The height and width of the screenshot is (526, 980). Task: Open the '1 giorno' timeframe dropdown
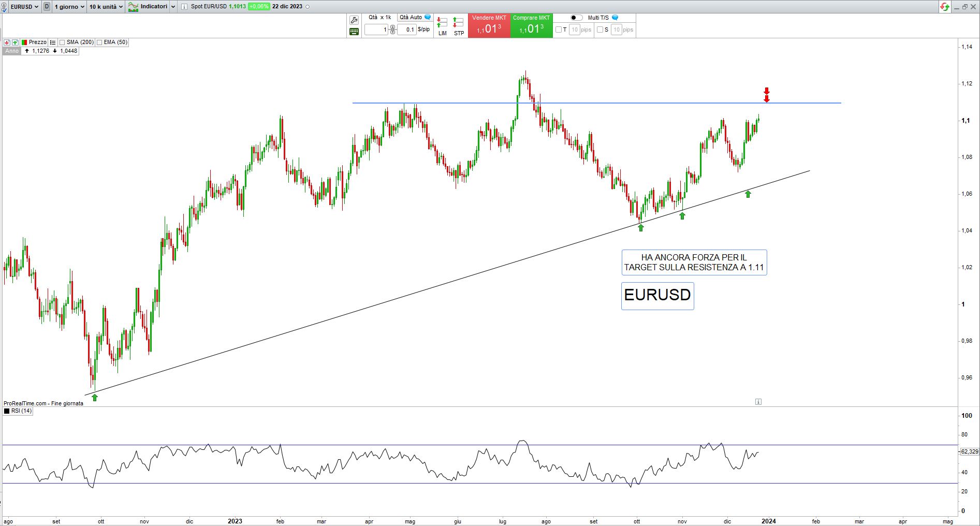pyautogui.click(x=69, y=7)
